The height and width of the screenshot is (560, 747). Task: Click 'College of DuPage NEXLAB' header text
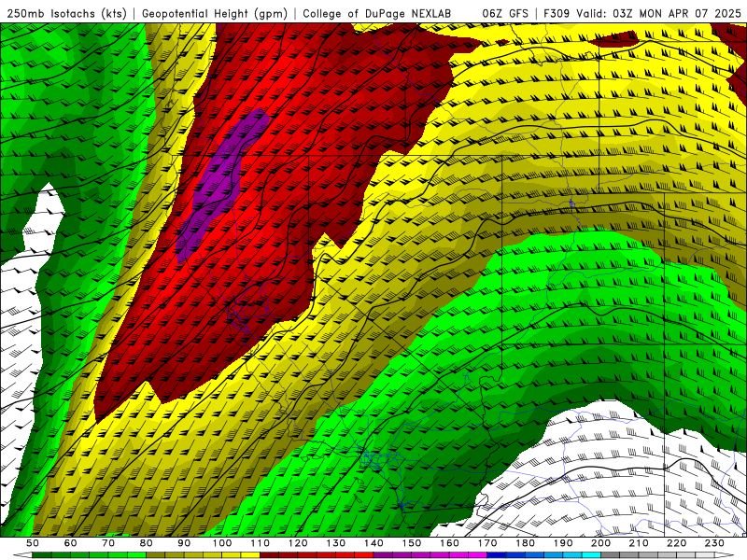[376, 13]
